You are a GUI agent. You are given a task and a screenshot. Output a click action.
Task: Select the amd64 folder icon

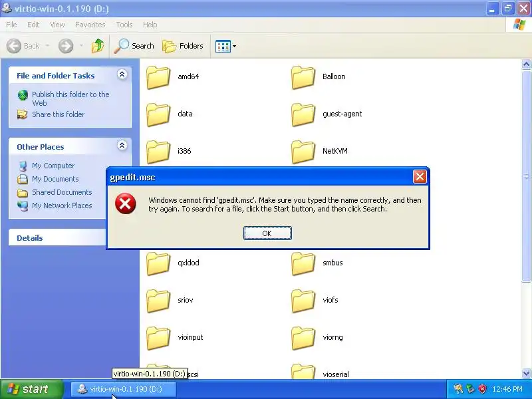click(158, 77)
